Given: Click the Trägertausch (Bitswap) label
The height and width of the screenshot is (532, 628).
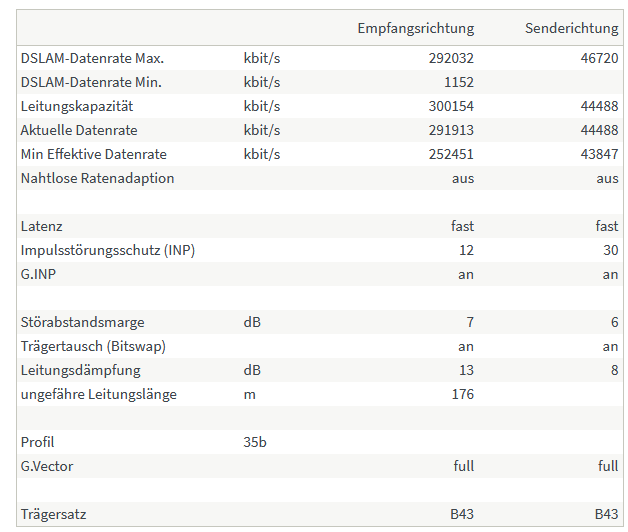Looking at the screenshot, I should click(93, 347).
